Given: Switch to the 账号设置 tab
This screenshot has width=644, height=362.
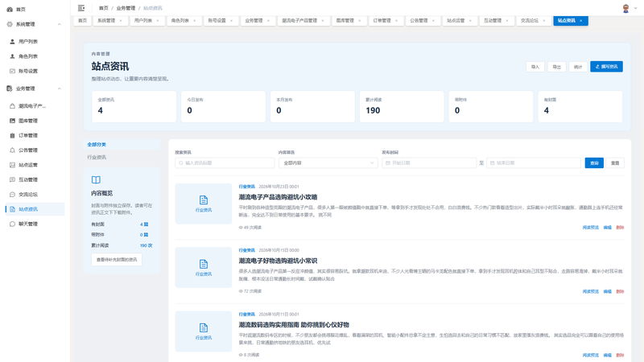Looking at the screenshot, I should [217, 21].
